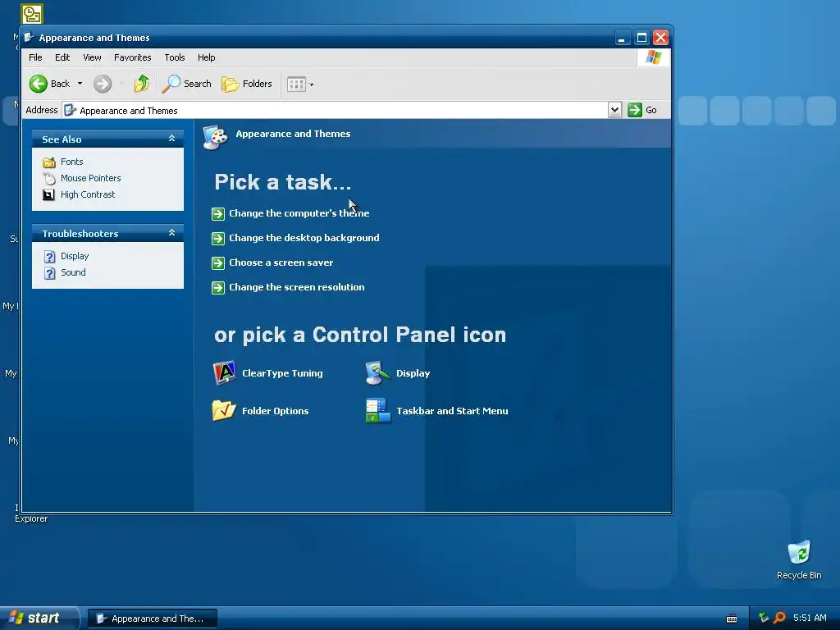
Task: Click the Fonts folder icon
Action: (48, 162)
